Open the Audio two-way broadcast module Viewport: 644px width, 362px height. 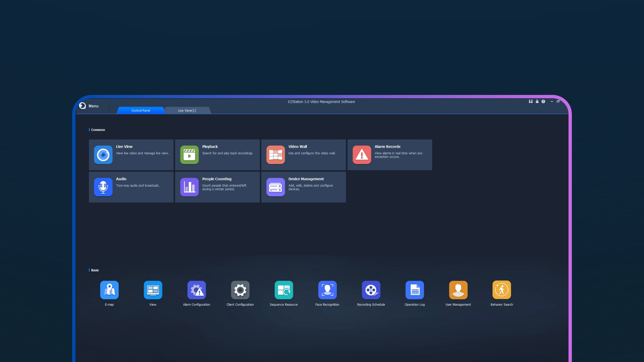[x=131, y=187]
